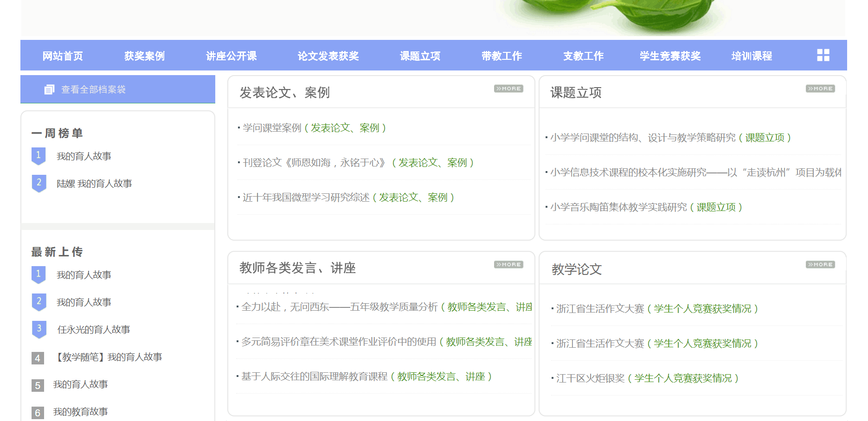Image resolution: width=868 pixels, height=421 pixels.
Task: Click the gray rank 6 badge in 最新上传
Action: (x=38, y=413)
